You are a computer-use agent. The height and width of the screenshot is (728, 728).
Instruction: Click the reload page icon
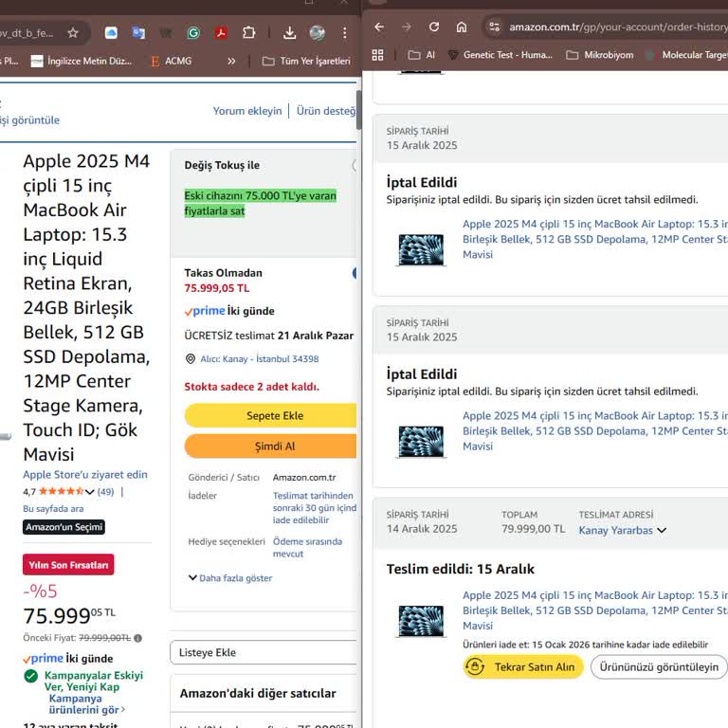click(x=434, y=27)
